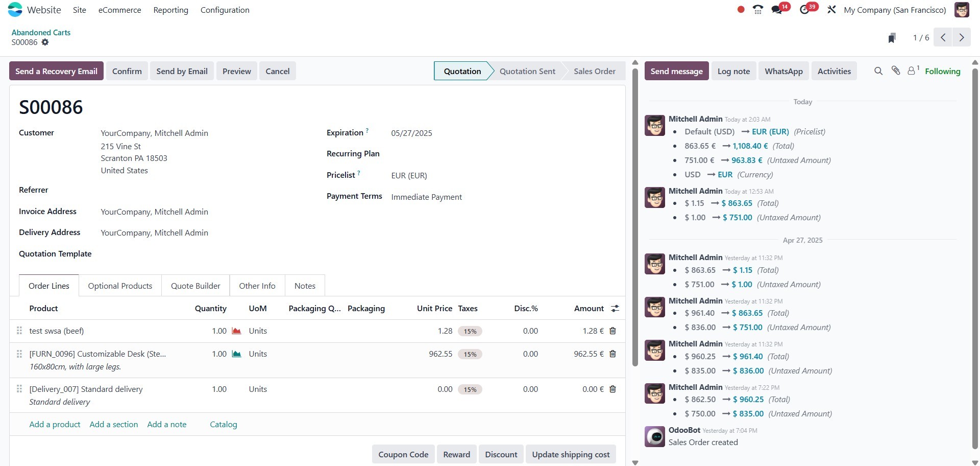Open the activities clock icon with 39 badge
980x466 pixels.
point(804,10)
